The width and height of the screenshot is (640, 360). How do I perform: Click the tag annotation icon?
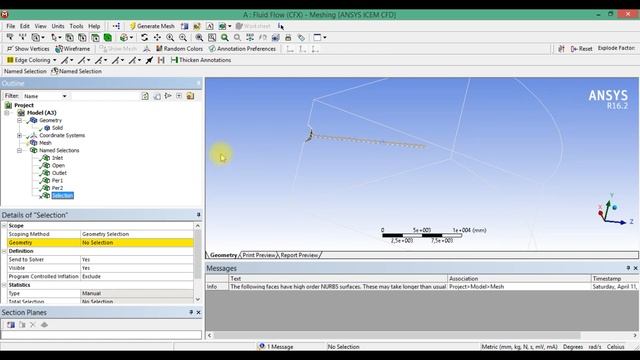coord(301,38)
